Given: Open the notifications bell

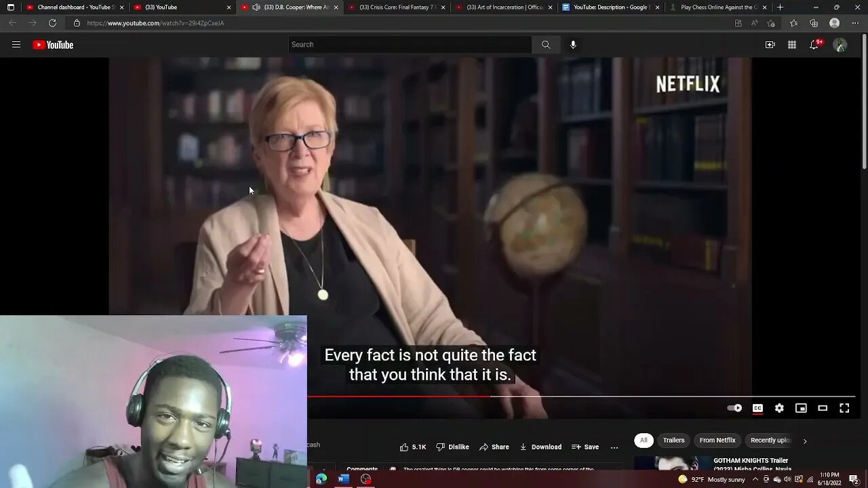Looking at the screenshot, I should [815, 45].
